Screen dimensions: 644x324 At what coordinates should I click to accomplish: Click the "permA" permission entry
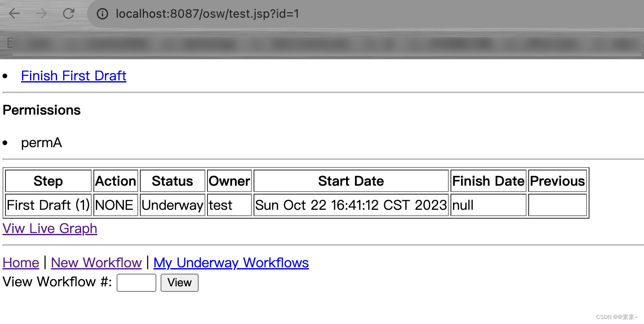point(41,143)
